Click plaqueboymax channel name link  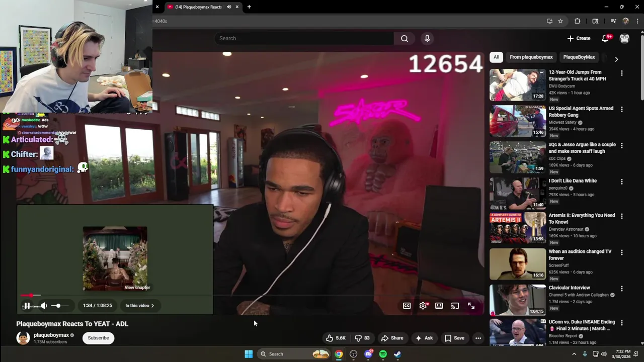click(x=51, y=335)
